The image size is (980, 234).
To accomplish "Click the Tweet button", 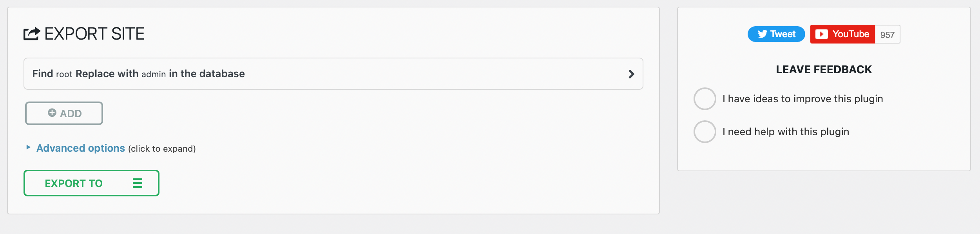I will [x=776, y=34].
